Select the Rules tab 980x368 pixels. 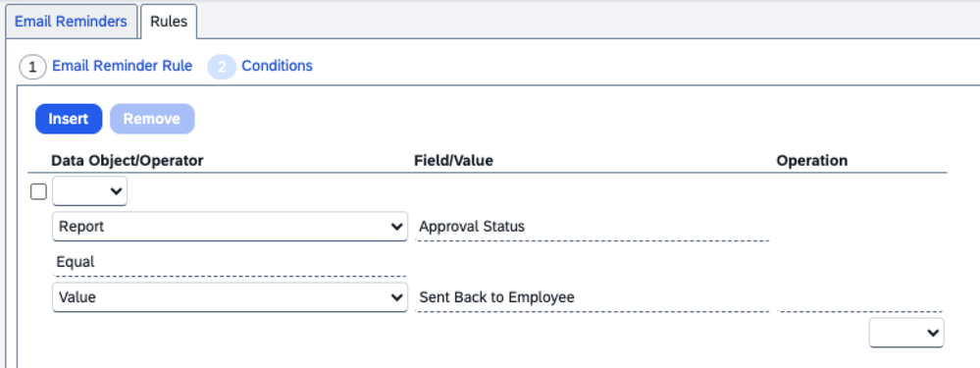pos(169,22)
